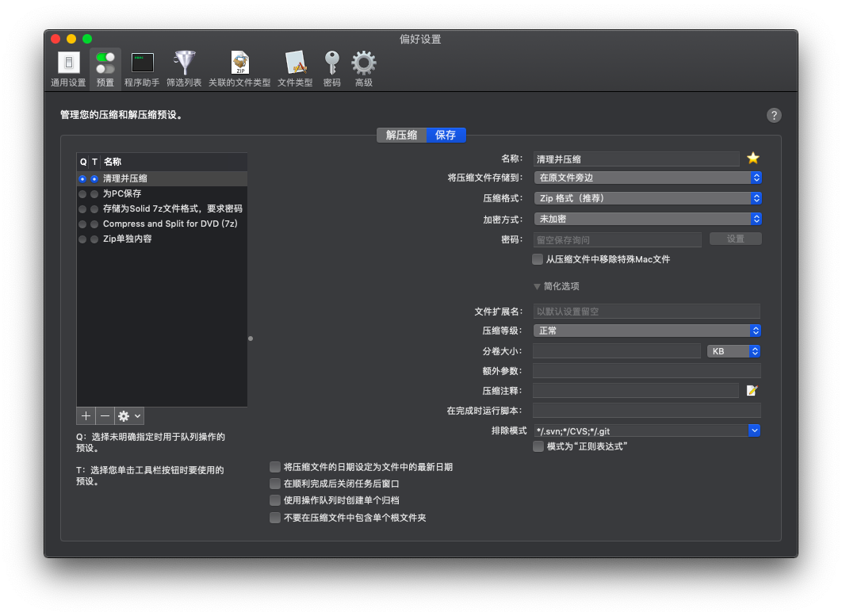Viewport: 842px width, 616px height.
Task: Open the 程序助手 terminal icon
Action: pos(142,63)
